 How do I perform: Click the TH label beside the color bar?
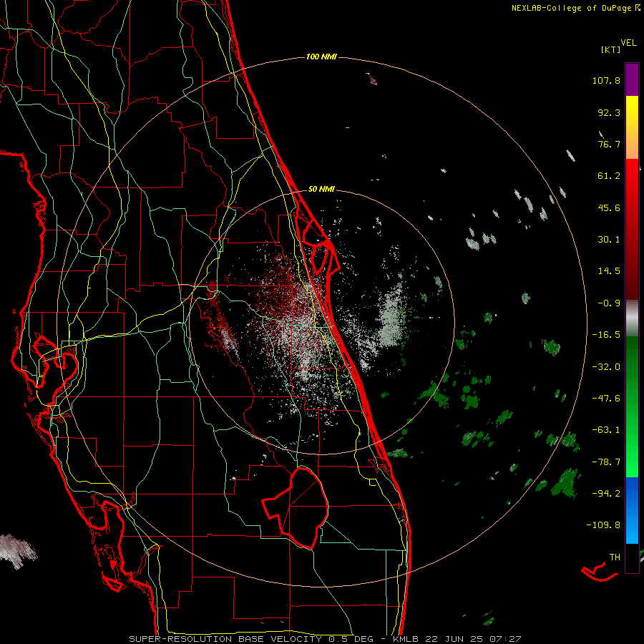point(615,557)
